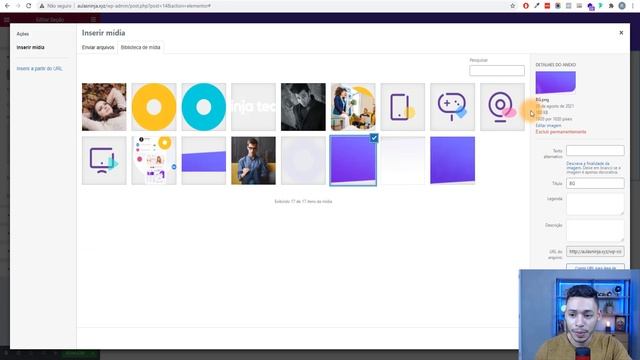Reload the browser page
640x360 pixels.
(29, 6)
